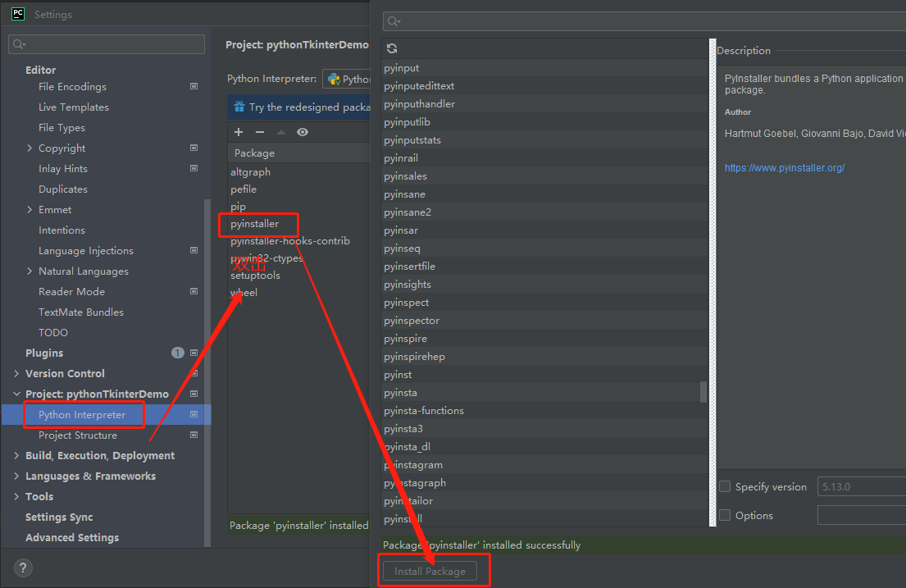Screen dimensions: 906x588
Task: Click project-level icon beside Copyright
Action: [194, 148]
